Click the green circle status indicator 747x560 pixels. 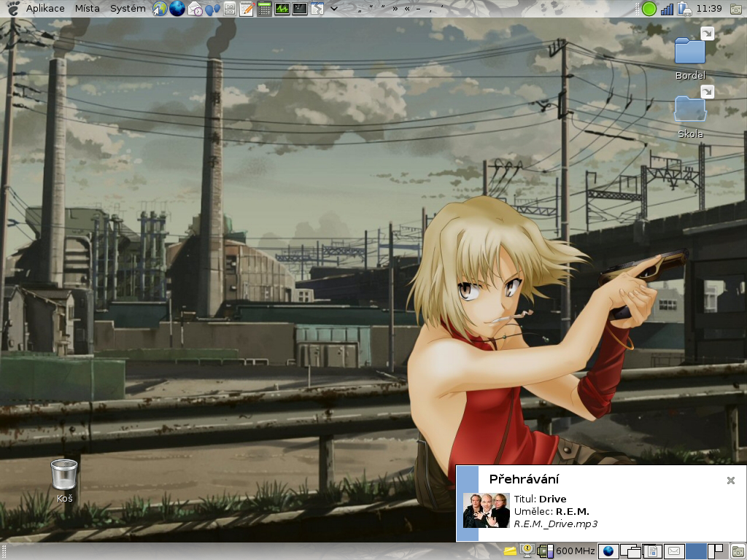pos(649,9)
